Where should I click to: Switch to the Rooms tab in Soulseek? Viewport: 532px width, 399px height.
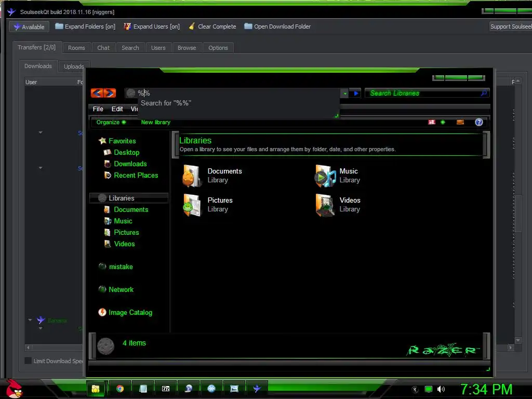point(76,48)
